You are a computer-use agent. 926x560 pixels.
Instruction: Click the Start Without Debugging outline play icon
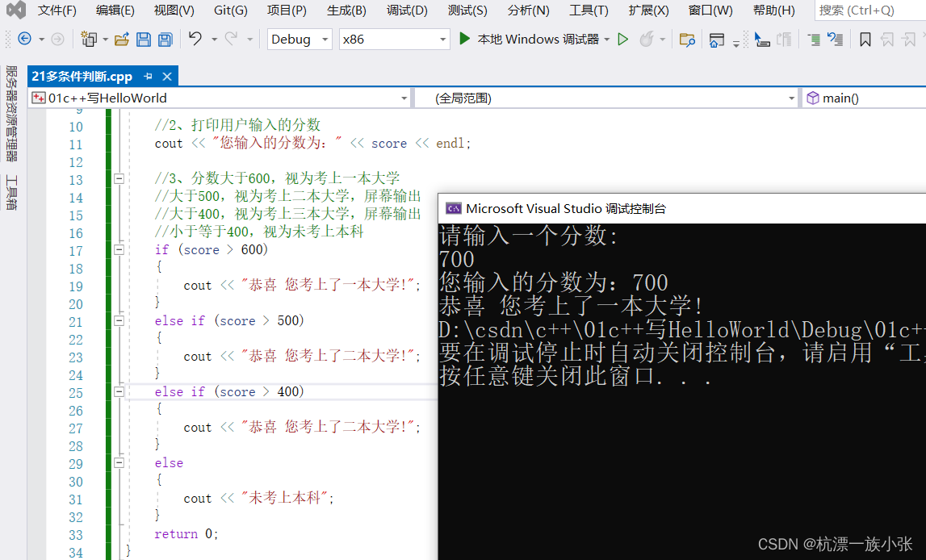click(x=623, y=39)
